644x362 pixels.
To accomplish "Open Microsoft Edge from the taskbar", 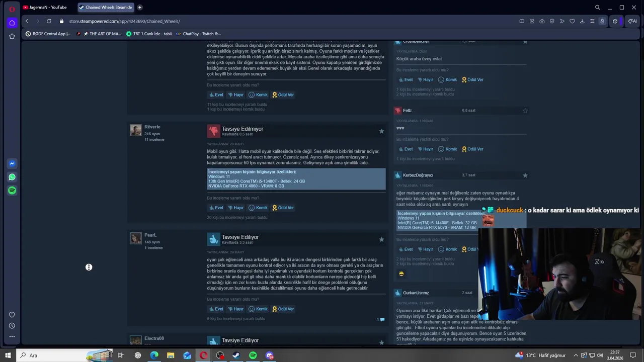I will (154, 355).
